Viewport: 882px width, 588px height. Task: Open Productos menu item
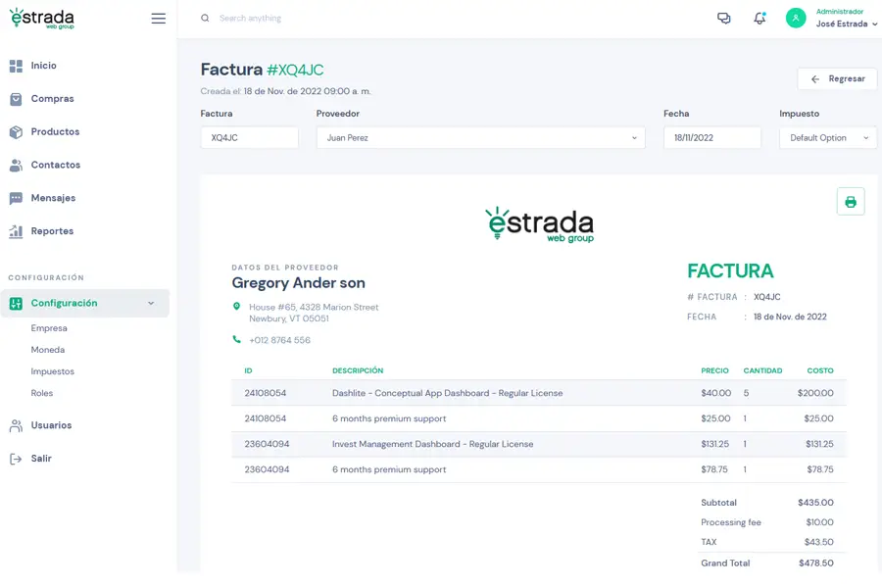coord(55,131)
